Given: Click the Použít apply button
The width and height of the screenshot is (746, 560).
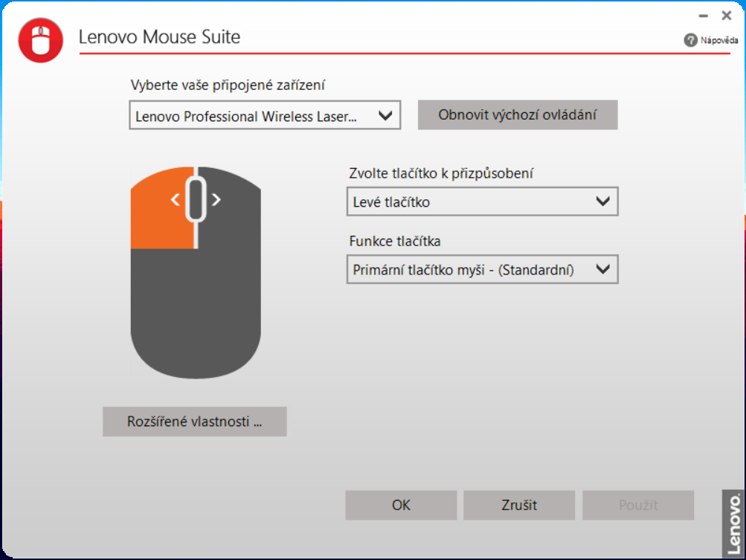Looking at the screenshot, I should [638, 506].
